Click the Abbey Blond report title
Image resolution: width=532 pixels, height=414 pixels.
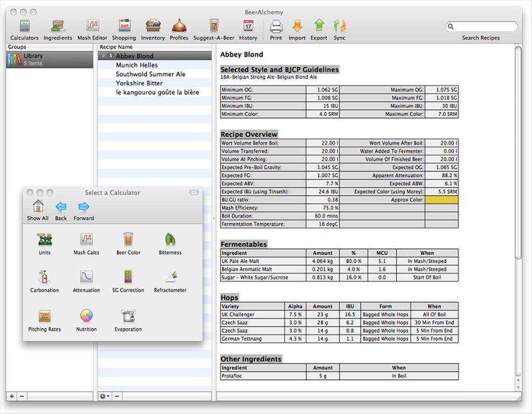tap(241, 54)
